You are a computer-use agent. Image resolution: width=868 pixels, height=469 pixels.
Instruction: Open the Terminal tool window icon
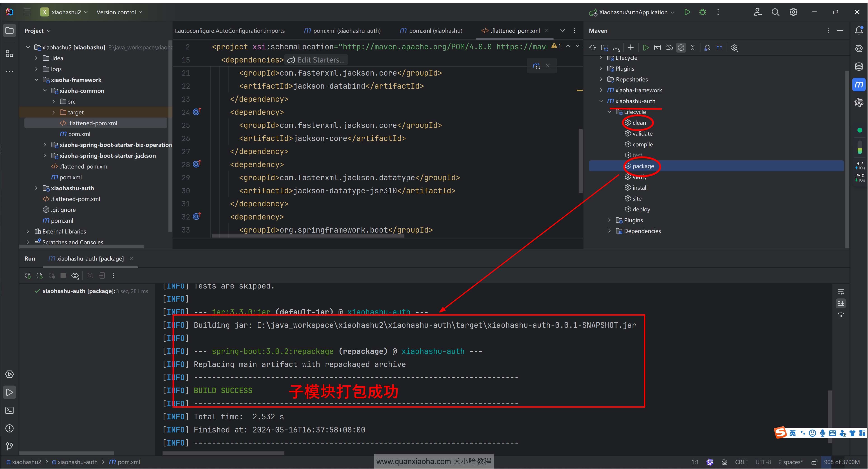tap(9, 410)
